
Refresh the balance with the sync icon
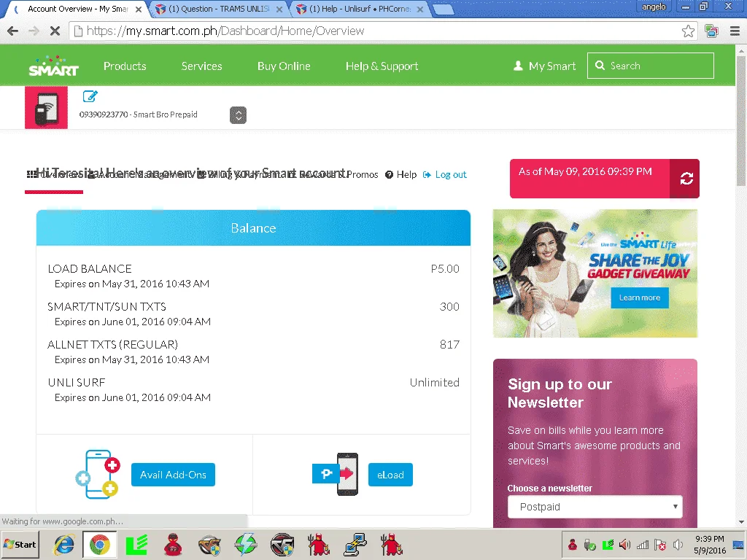(686, 179)
